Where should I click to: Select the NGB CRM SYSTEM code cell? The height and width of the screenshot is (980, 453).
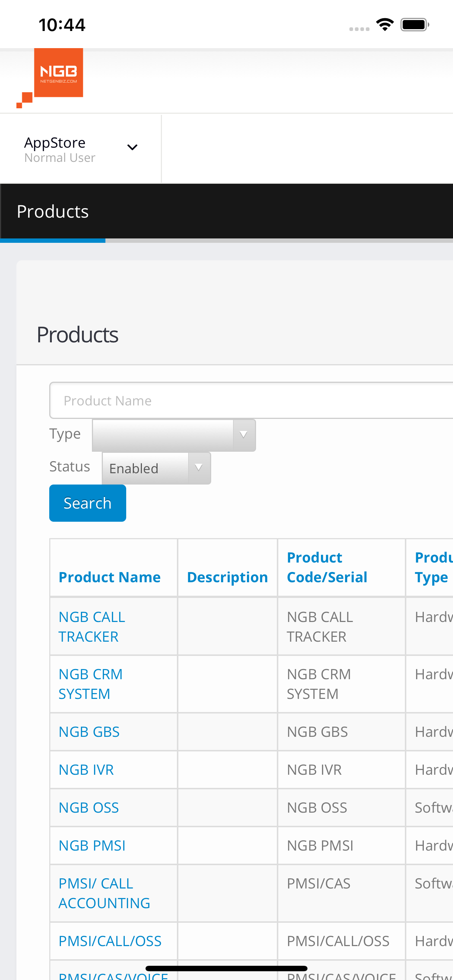341,684
